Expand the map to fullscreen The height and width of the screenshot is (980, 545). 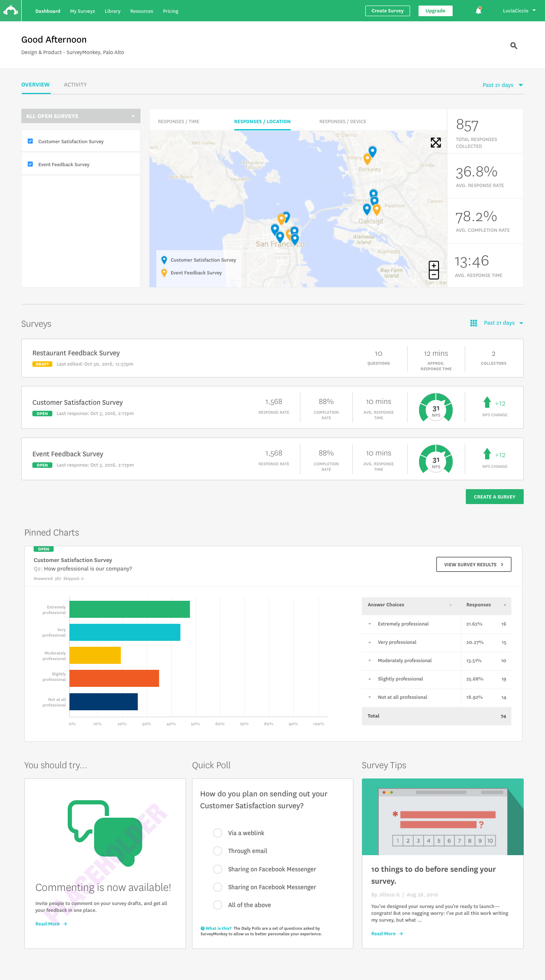436,143
